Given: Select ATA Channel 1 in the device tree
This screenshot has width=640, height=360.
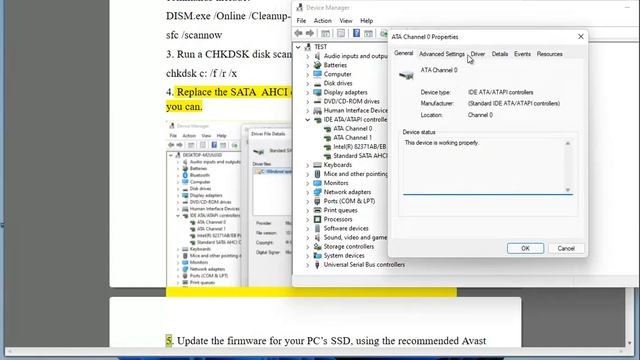Looking at the screenshot, I should coord(353,138).
